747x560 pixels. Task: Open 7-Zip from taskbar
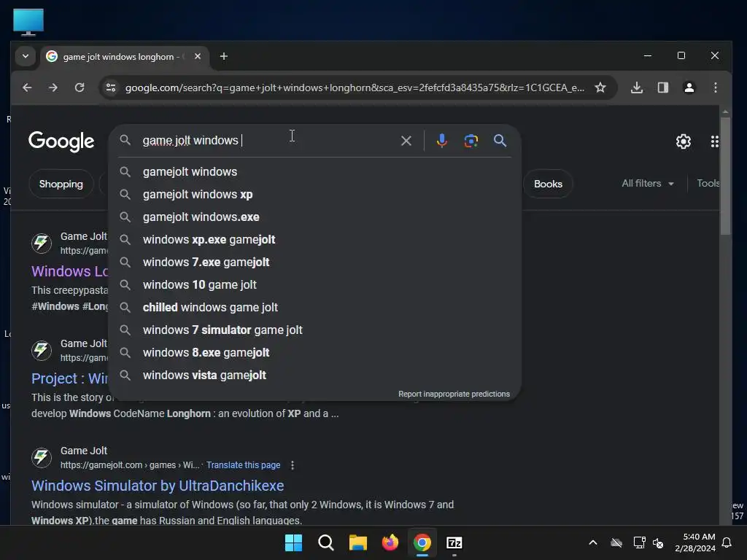click(454, 542)
